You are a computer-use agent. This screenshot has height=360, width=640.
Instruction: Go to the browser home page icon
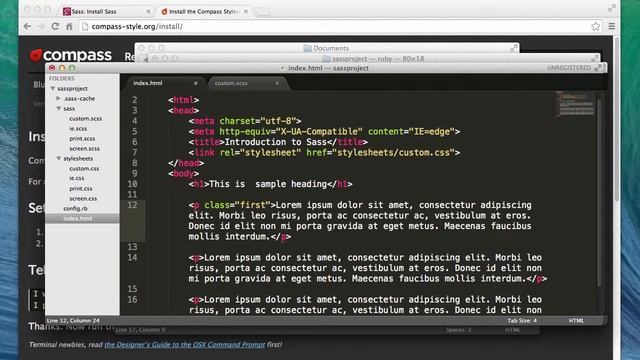69,27
